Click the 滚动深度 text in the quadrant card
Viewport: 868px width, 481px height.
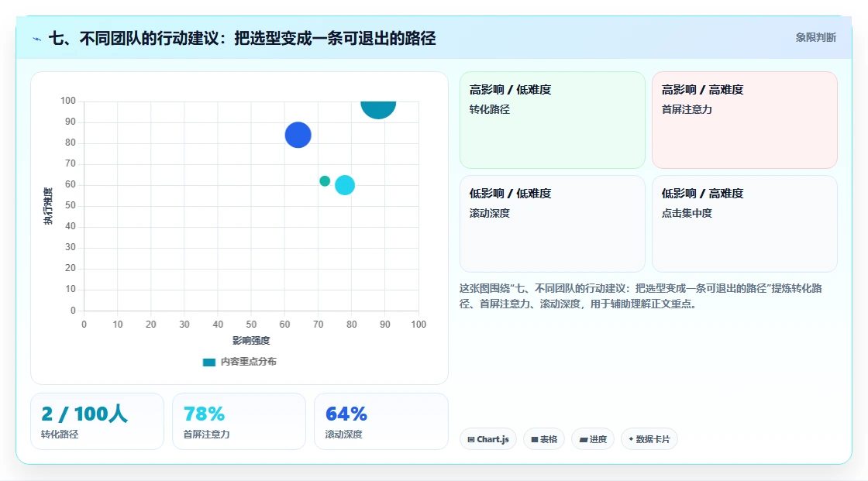(489, 213)
